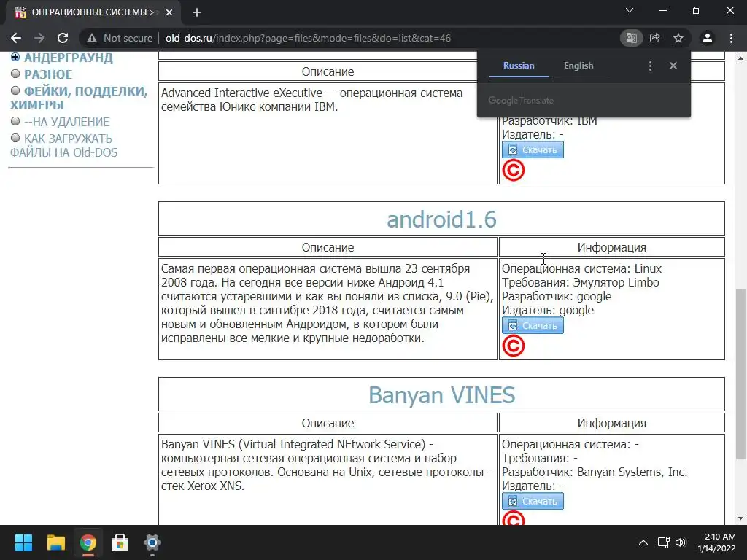This screenshot has width=747, height=560.
Task: Click the text Требования: Эмулятор Limbo
Action: pyautogui.click(x=580, y=282)
